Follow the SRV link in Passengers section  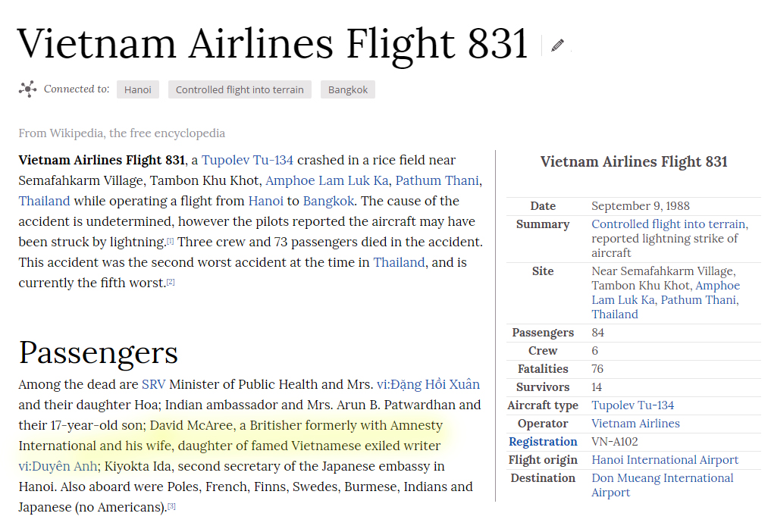point(153,384)
